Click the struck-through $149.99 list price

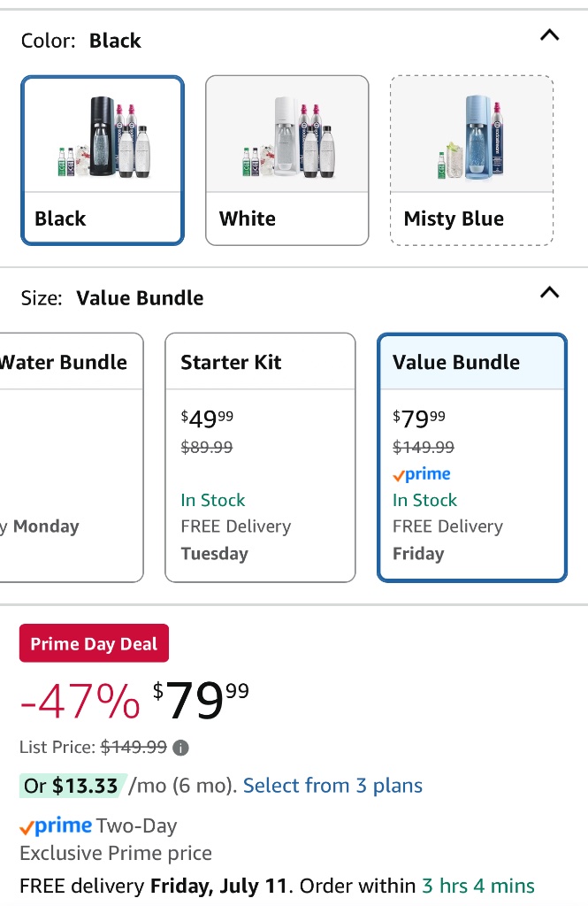(x=134, y=747)
